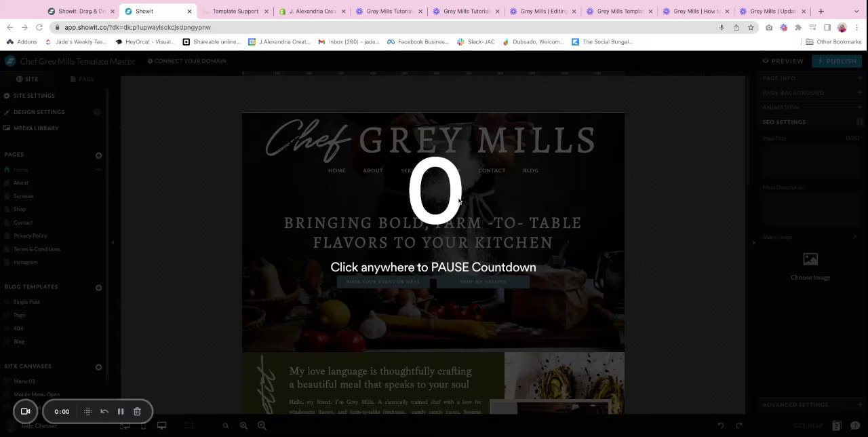
Task: Open the Chrome extensions puzzle icon
Action: click(798, 27)
